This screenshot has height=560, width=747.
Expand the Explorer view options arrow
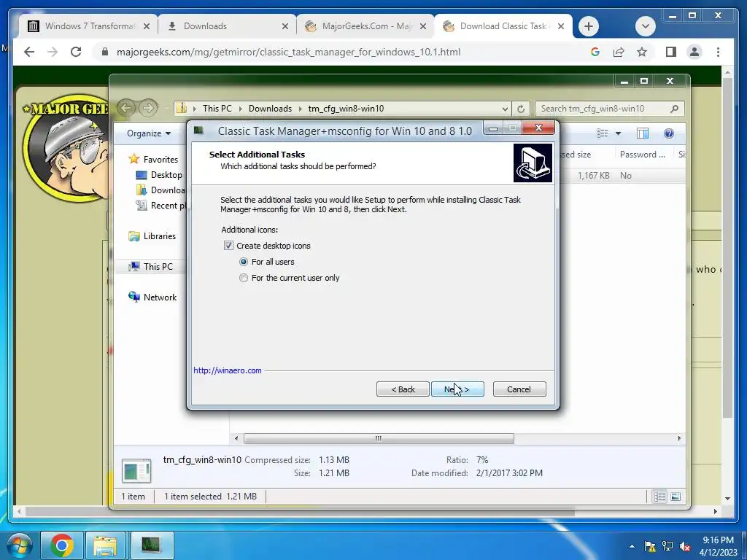coord(618,133)
